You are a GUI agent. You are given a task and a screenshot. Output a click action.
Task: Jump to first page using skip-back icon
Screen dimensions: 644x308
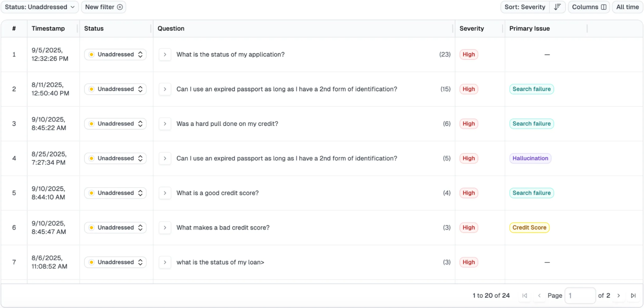524,296
